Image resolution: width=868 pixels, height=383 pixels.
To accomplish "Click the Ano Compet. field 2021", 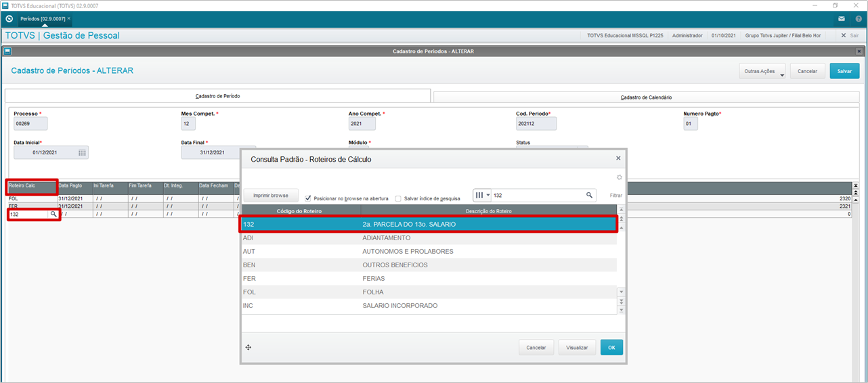I will [362, 124].
